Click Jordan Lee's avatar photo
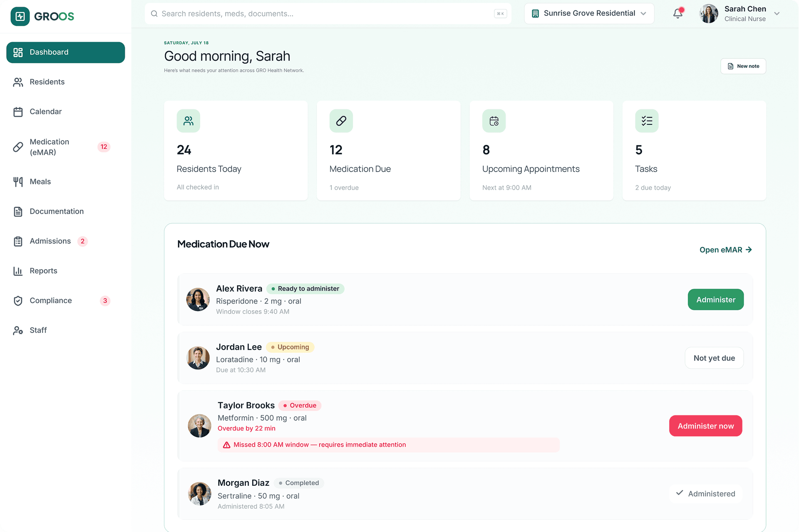The height and width of the screenshot is (532, 799). point(198,358)
